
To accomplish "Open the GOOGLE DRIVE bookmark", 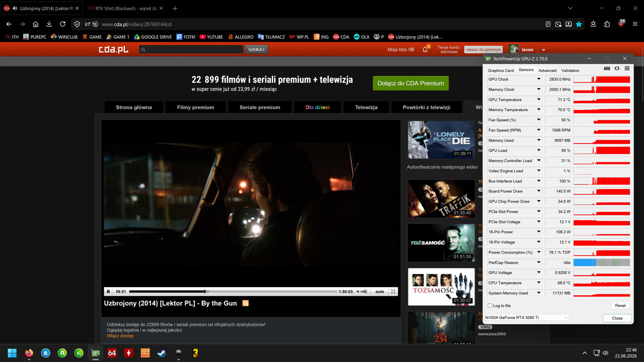I will [x=153, y=37].
